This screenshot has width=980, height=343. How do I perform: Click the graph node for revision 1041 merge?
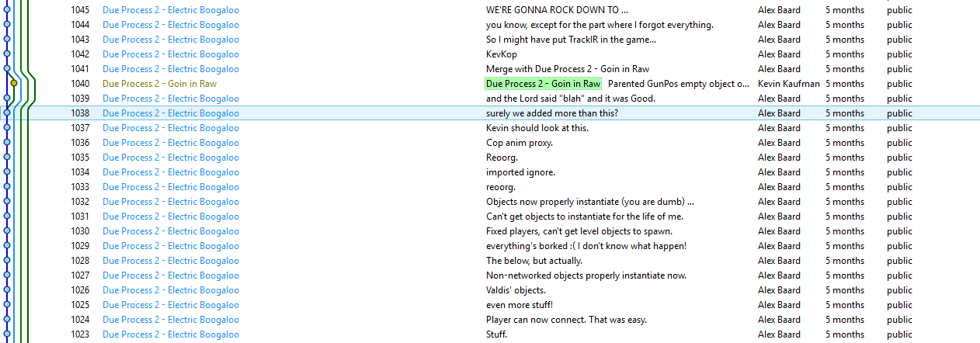[7, 68]
